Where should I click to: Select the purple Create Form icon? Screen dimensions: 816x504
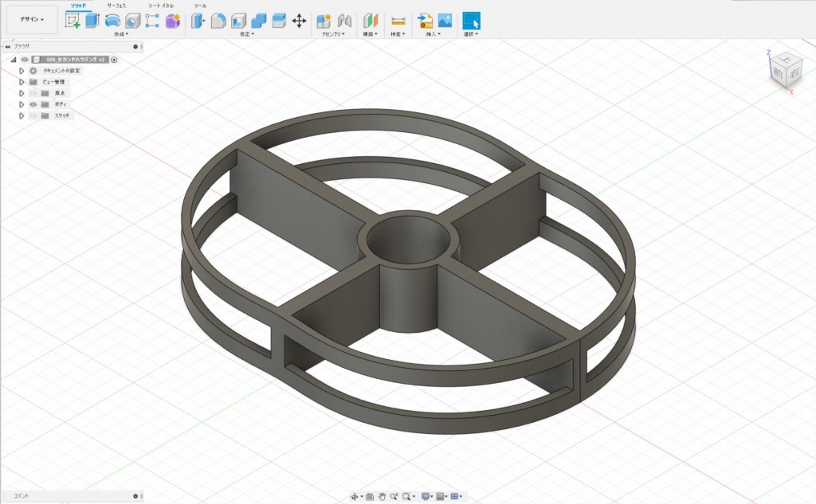click(172, 21)
